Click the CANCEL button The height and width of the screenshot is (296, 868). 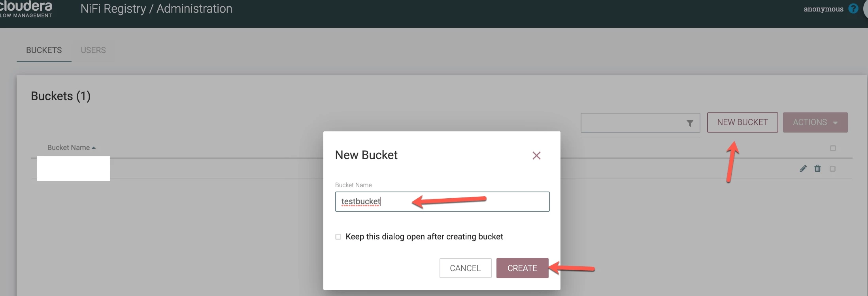coord(465,268)
